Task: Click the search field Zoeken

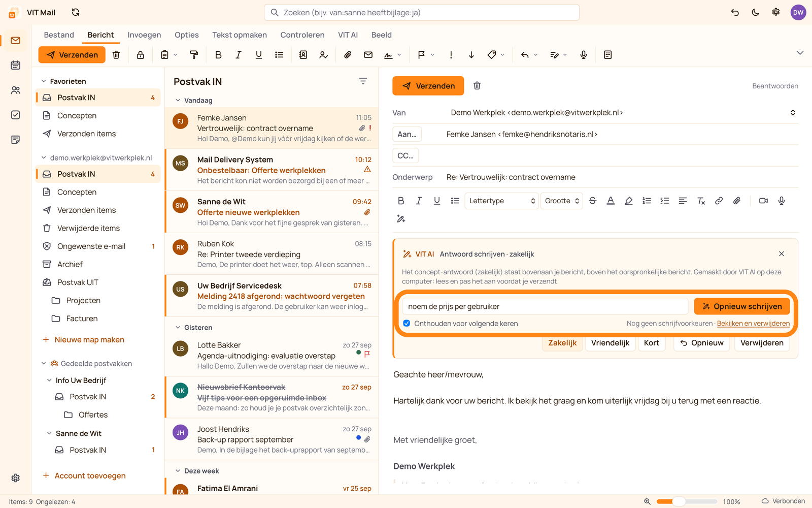Action: coord(422,12)
